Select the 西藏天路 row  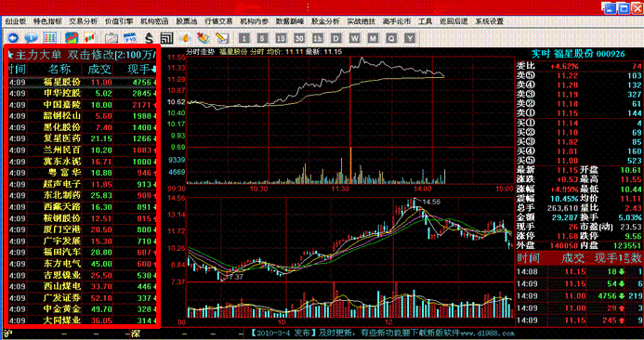(82, 207)
